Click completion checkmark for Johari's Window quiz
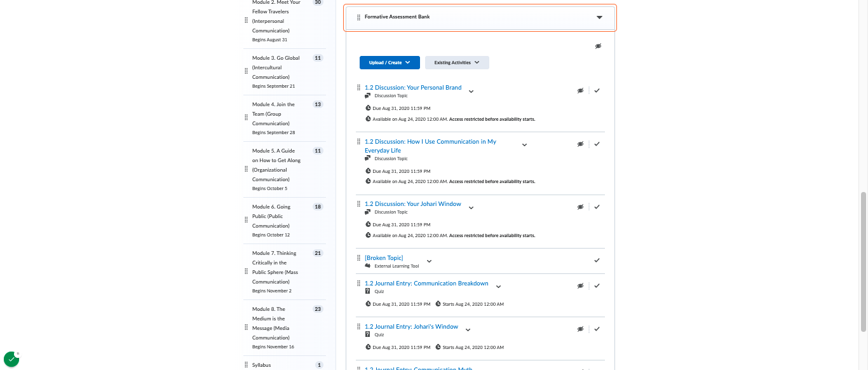Screen dimensions: 868x370 coord(597,329)
